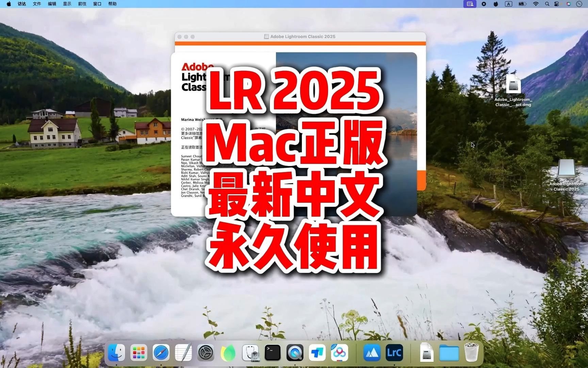Open the 显示 menu
Viewport: 588px width, 368px height.
click(67, 4)
